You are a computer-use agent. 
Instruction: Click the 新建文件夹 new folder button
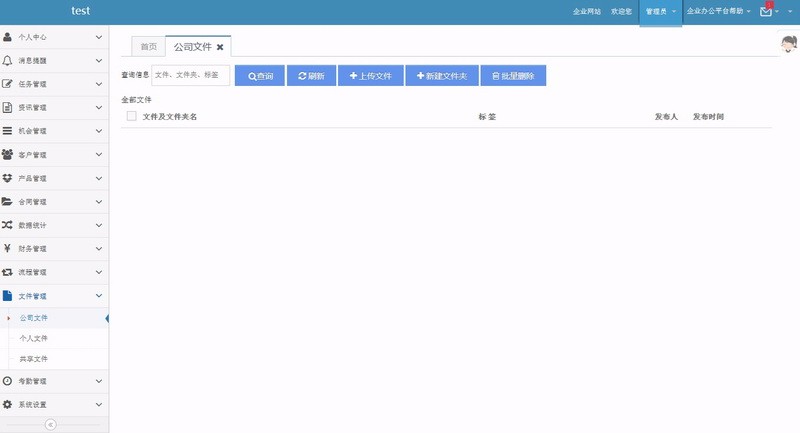442,75
